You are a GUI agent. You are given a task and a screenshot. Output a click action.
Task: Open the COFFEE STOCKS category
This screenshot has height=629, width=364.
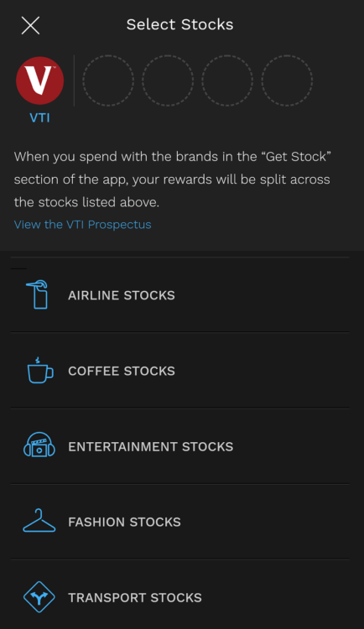(179, 370)
